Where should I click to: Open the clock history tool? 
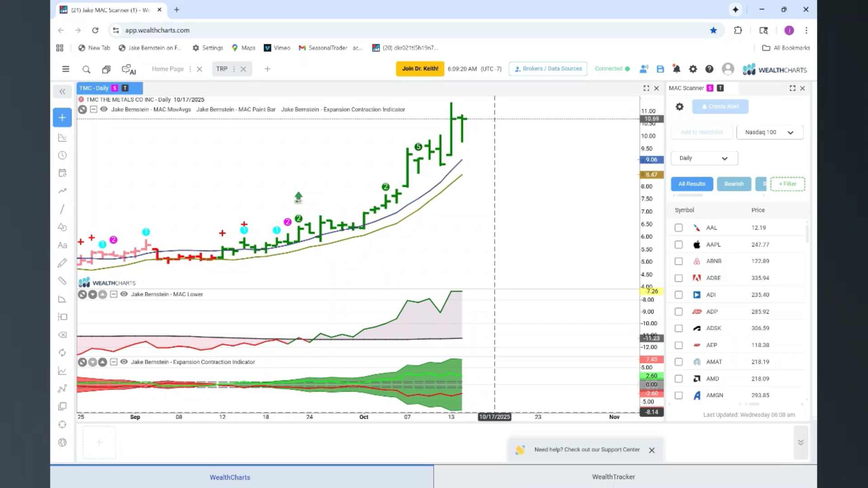62,155
